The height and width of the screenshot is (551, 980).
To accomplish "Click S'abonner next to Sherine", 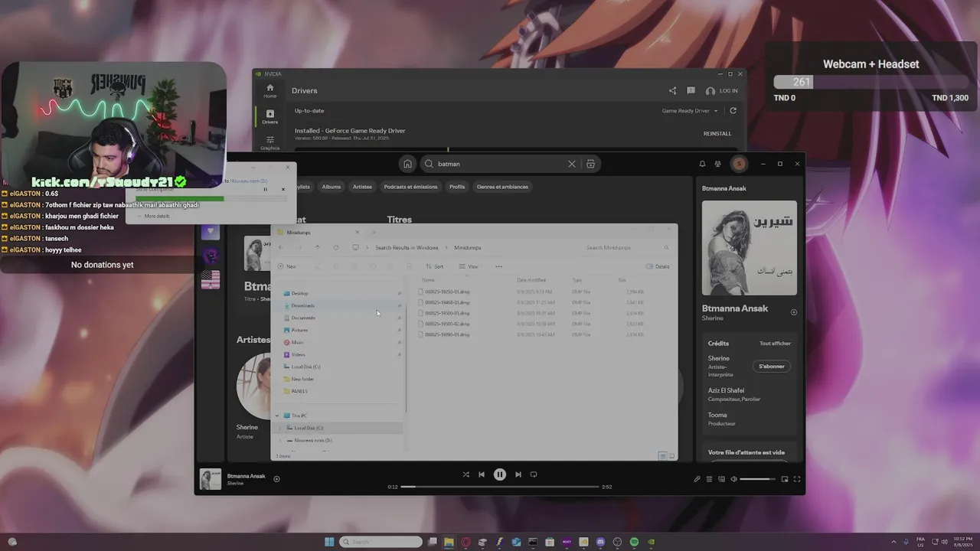I will [771, 367].
